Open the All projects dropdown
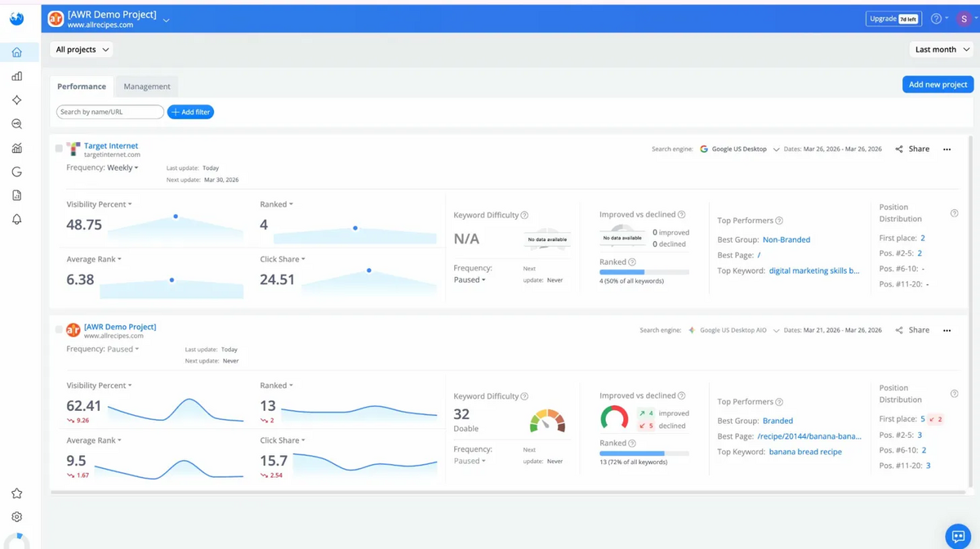Viewport: 980px width, 549px height. coord(82,50)
